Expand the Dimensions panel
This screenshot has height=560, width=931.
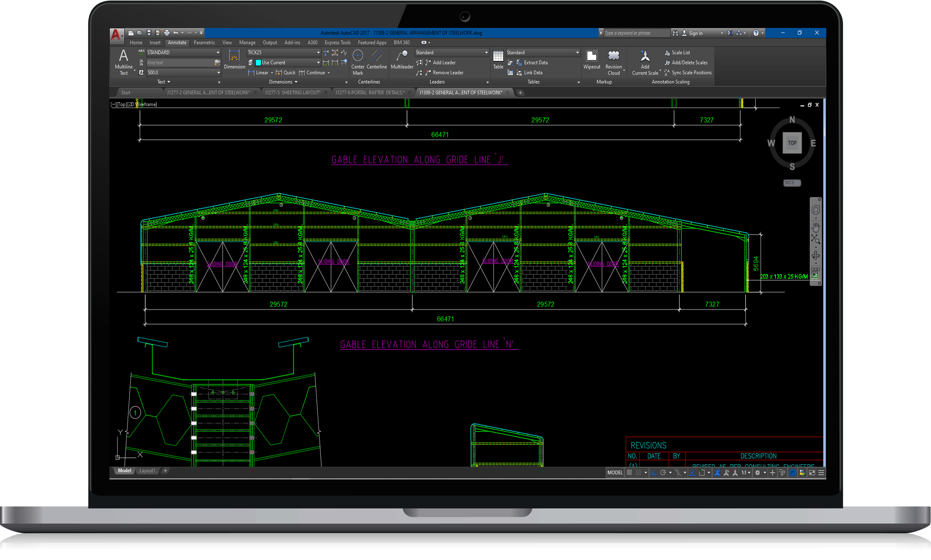click(x=283, y=82)
